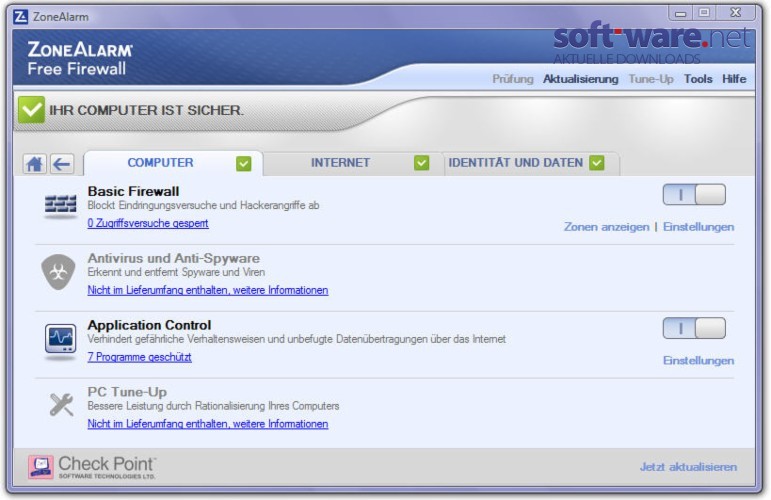Click the Antivirus biohazard shield icon
Viewport: 771px width, 500px height.
pyautogui.click(x=58, y=271)
